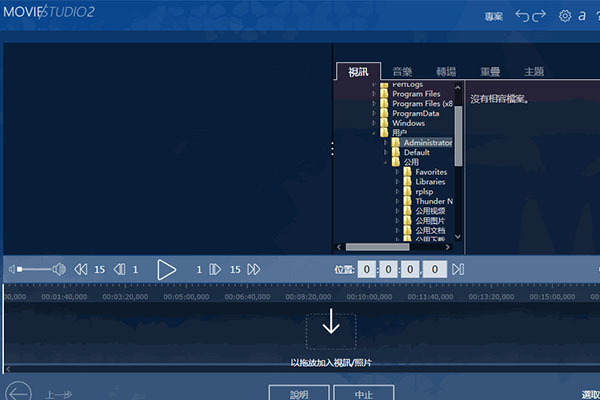This screenshot has height=400, width=600.
Task: Switch to the 視訊 tab
Action: coord(358,72)
